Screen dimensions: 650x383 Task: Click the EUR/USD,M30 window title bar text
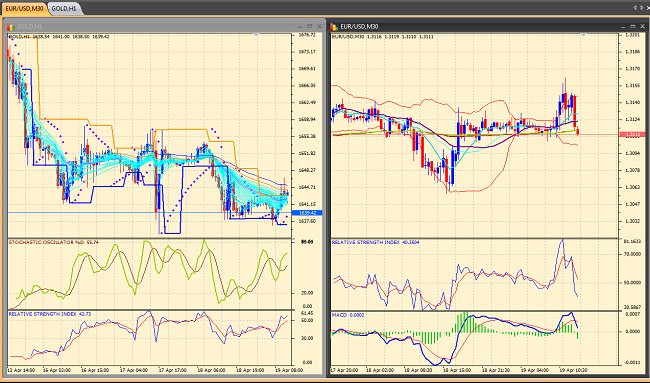(359, 27)
